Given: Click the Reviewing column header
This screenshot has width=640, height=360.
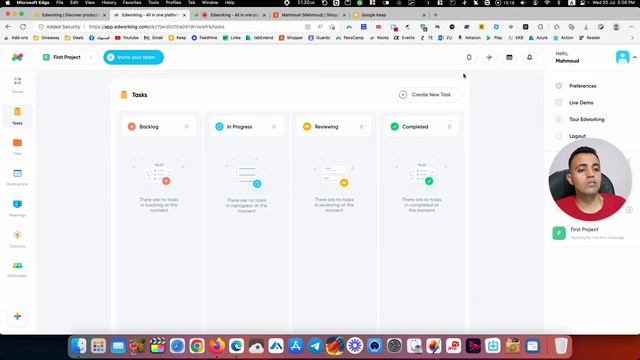Looking at the screenshot, I should [x=334, y=127].
